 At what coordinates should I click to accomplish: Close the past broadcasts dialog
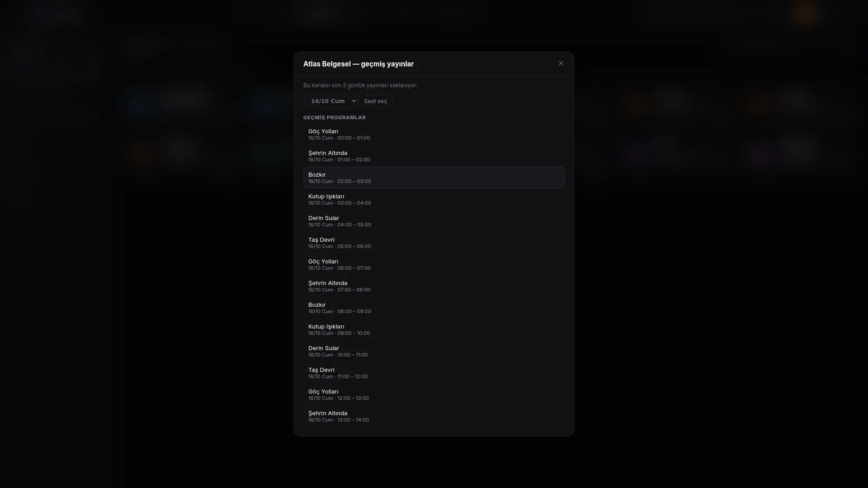[x=561, y=64]
